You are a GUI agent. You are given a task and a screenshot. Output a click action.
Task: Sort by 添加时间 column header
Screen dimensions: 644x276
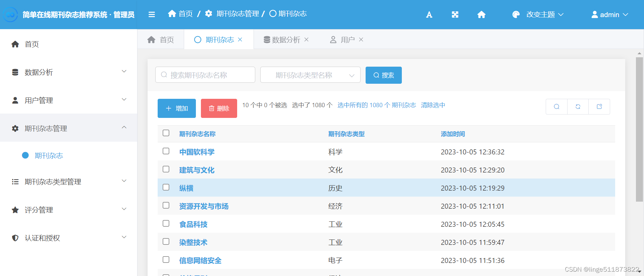coord(453,134)
